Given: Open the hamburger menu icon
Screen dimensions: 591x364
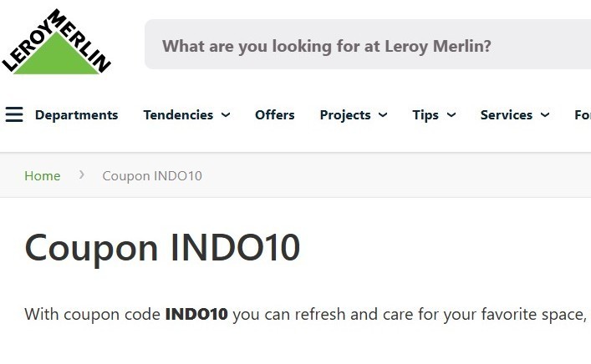Looking at the screenshot, I should 14,114.
